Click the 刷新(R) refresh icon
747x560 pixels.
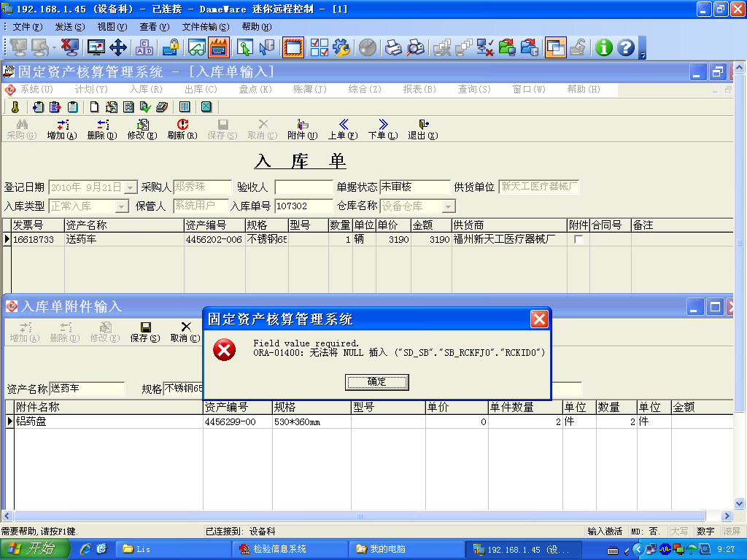(x=182, y=130)
